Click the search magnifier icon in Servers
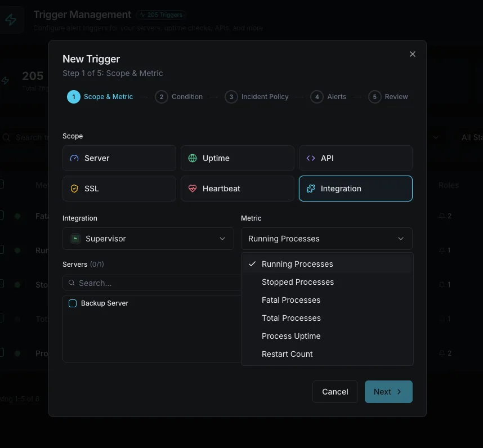This screenshot has height=448, width=483. click(x=71, y=283)
